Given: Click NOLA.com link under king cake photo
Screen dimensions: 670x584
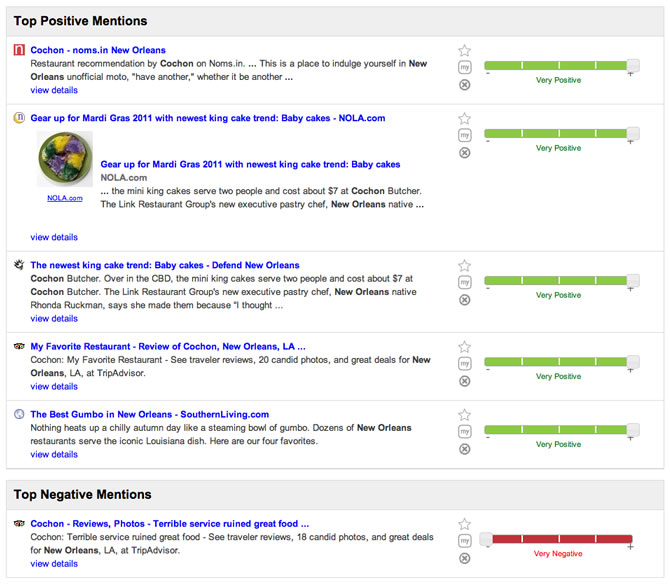Looking at the screenshot, I should click(65, 198).
